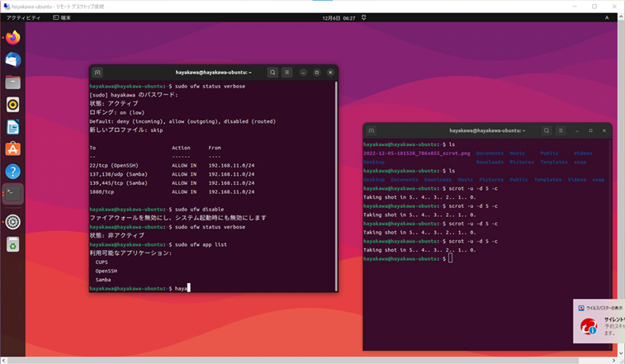Open Settings gear icon in dock
The image size is (625, 364).
[12, 221]
